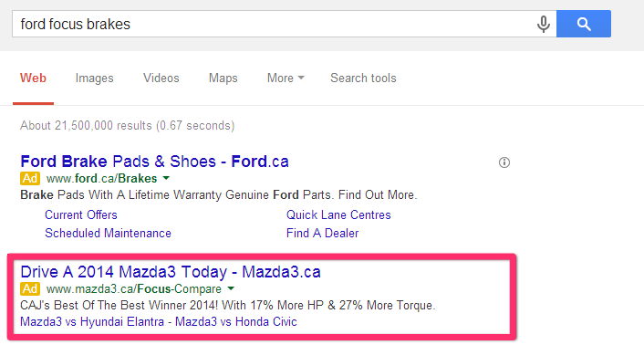Expand the arrow next to www.mazda3.ca/Focus-Compare
644x345 pixels.
coord(231,288)
